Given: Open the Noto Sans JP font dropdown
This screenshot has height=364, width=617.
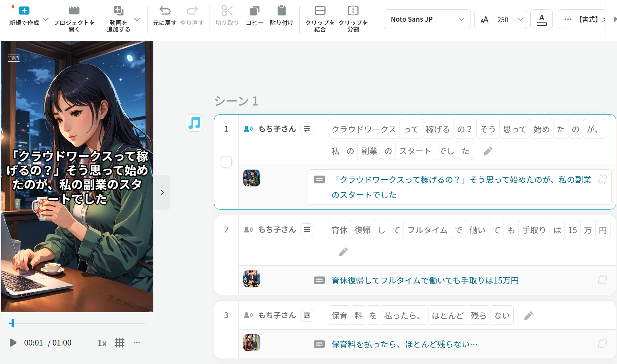Looking at the screenshot, I should click(427, 20).
